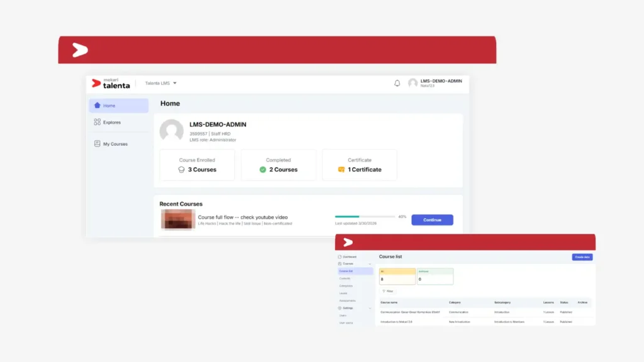Click the green checkmark beside 2 Courses

click(263, 170)
